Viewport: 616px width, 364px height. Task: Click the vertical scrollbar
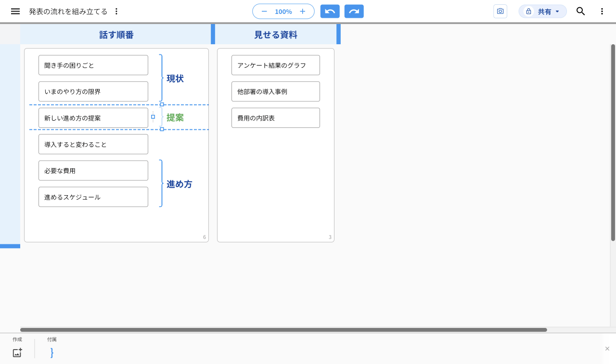613,142
